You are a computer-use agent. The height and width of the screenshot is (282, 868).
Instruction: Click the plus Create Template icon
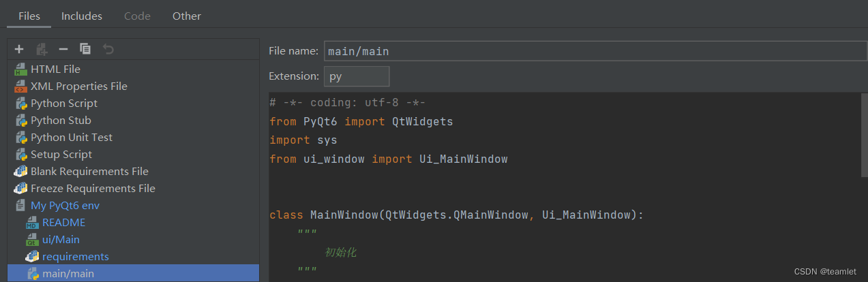click(x=19, y=48)
